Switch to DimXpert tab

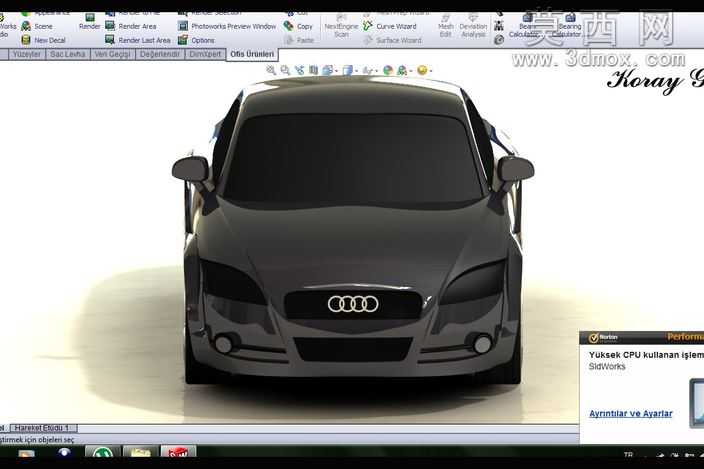click(x=205, y=54)
